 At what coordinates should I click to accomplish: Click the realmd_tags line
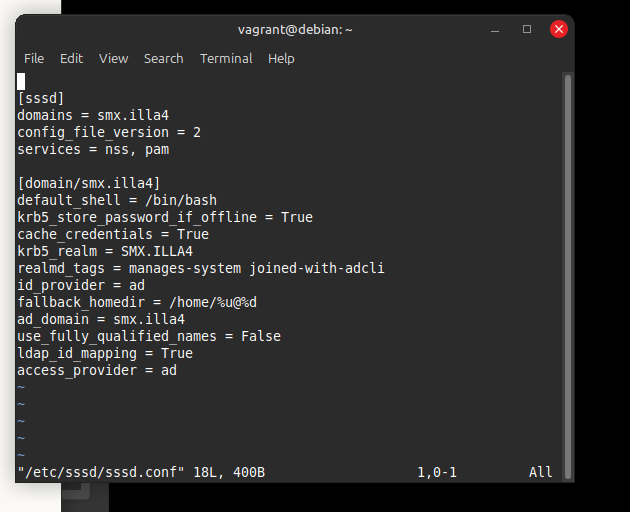(x=201, y=268)
